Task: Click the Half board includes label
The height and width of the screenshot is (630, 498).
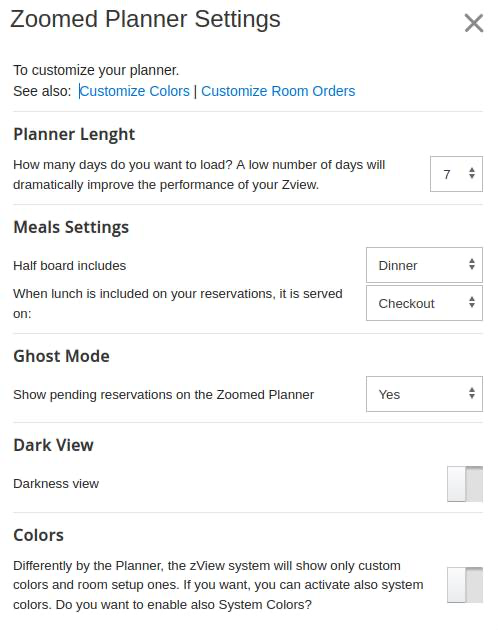Action: click(x=70, y=266)
